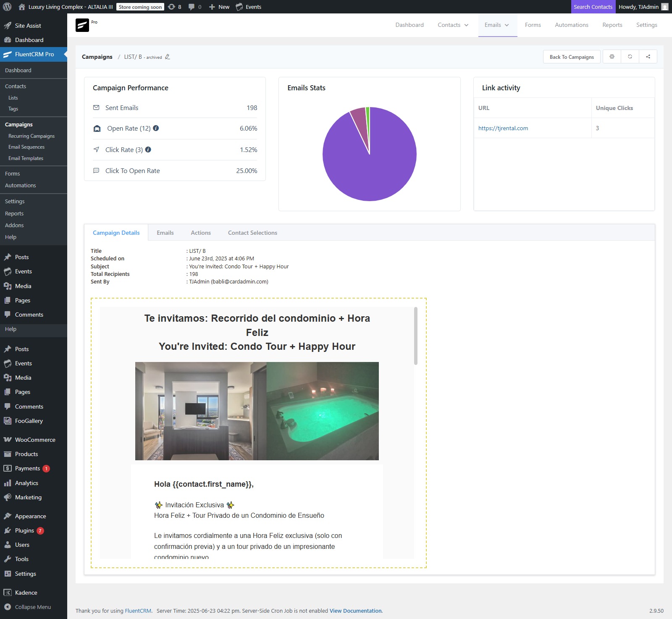Open Lists under Contacts in the sidebar

coord(13,98)
